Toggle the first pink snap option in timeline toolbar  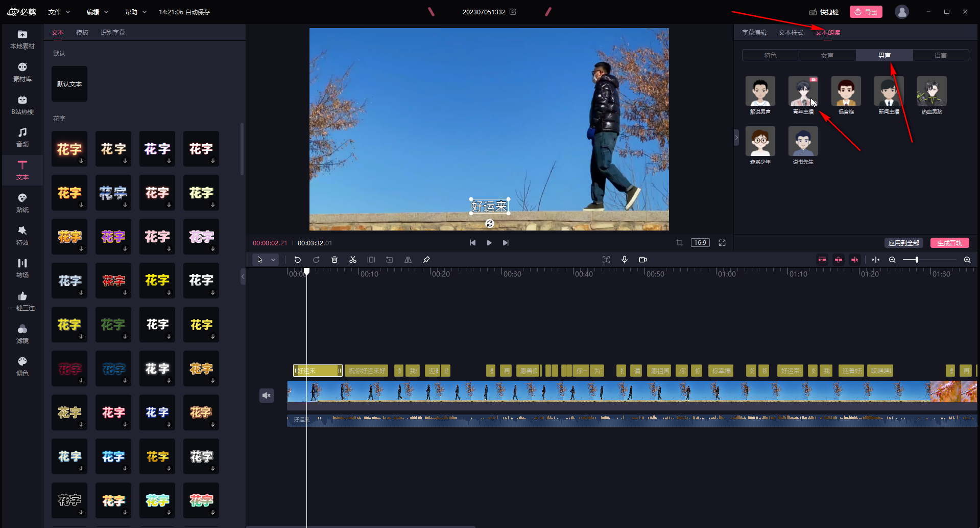(822, 260)
